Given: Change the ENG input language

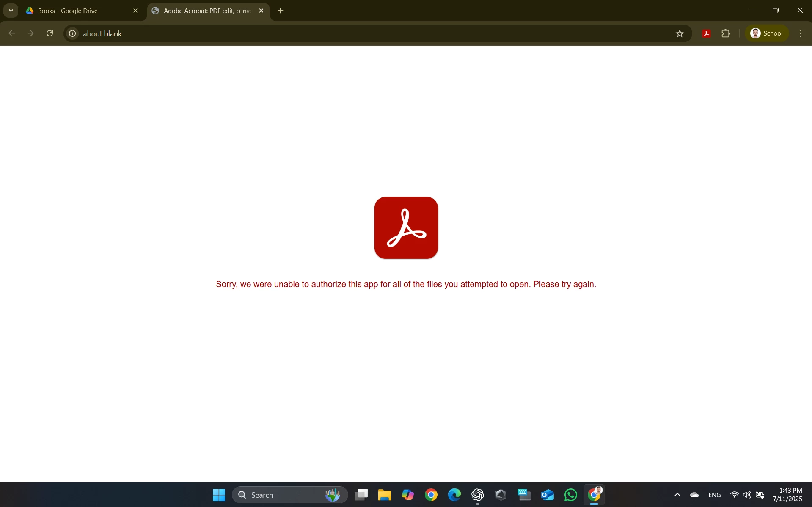Looking at the screenshot, I should point(715,495).
